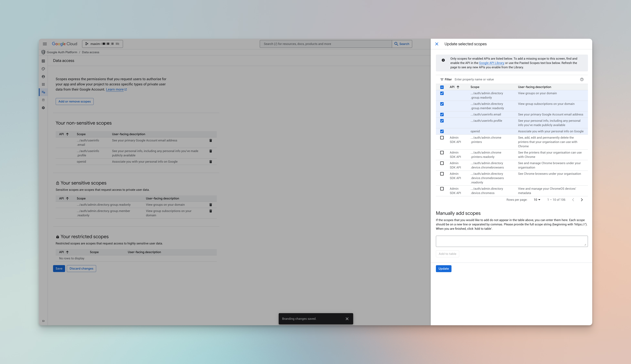This screenshot has height=364, width=631.
Task: Click the 'Manually add scopes' heading
Action: [x=458, y=213]
